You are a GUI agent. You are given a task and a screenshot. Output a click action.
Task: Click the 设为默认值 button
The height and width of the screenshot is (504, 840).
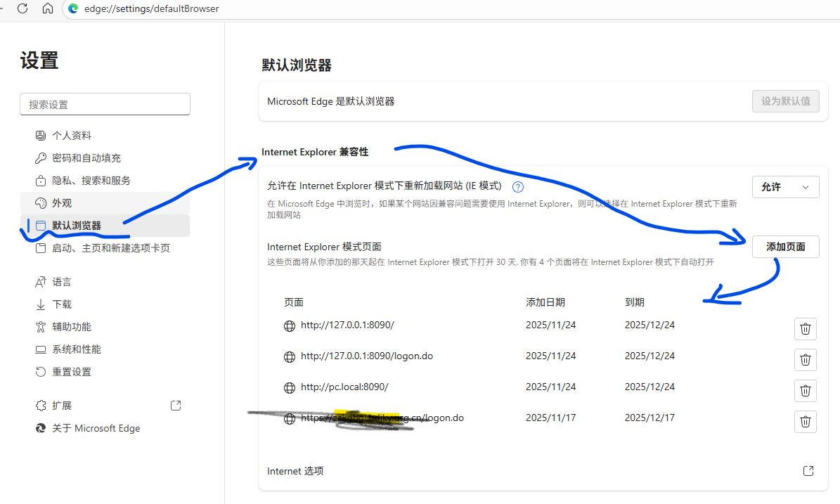(785, 101)
